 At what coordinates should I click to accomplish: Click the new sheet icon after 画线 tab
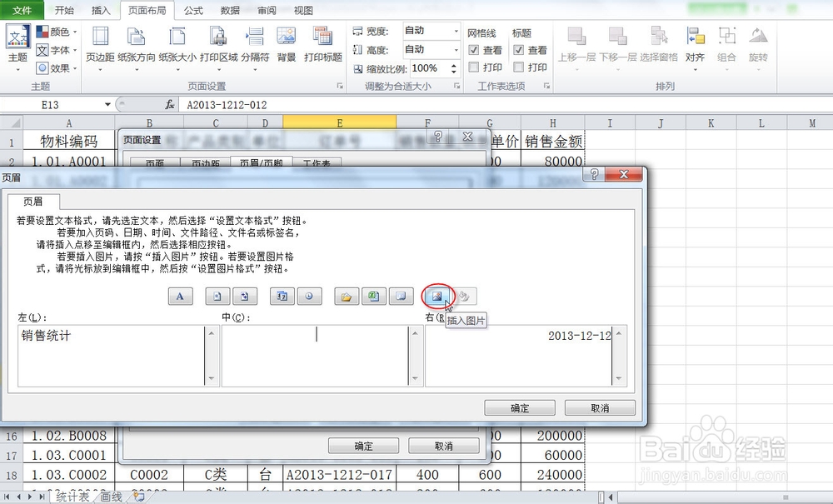pos(139,497)
